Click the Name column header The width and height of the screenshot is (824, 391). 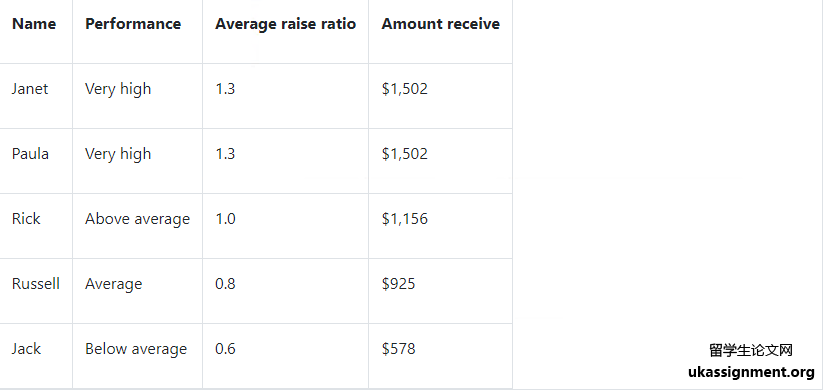coord(34,24)
